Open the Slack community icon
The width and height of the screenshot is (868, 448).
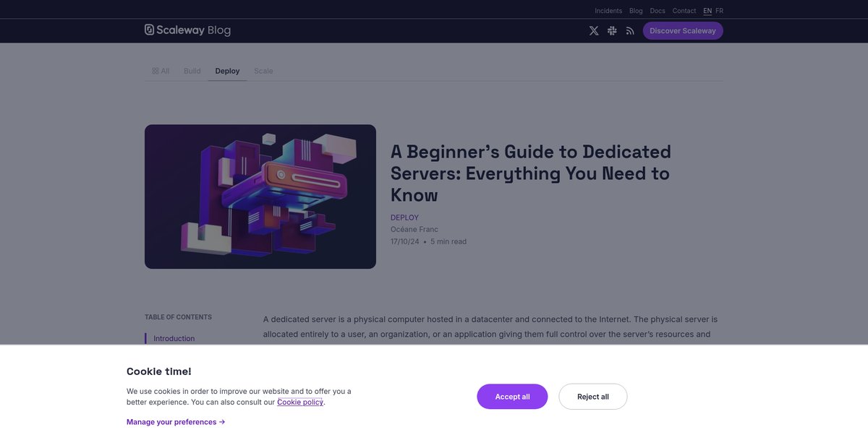612,30
